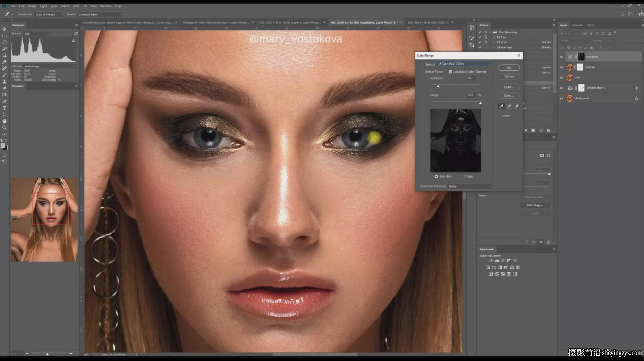Hide the Channel Mixer 1 layer
This screenshot has width=644, height=361.
[561, 88]
